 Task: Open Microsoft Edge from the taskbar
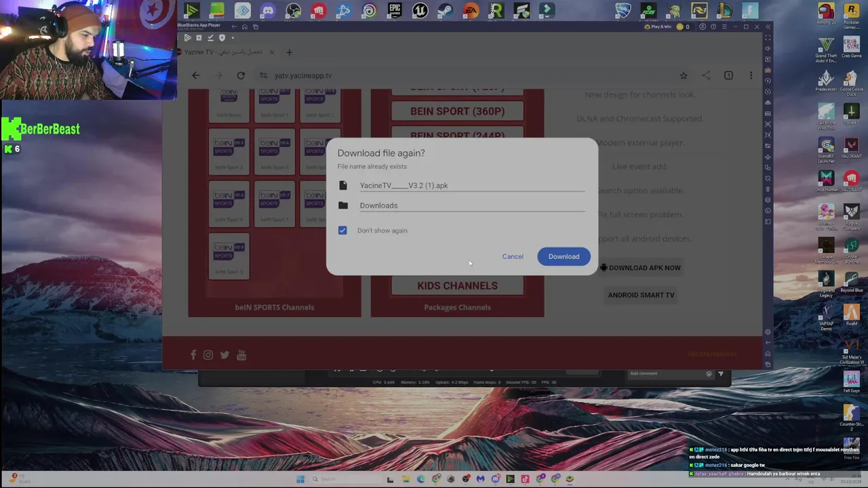[420, 479]
